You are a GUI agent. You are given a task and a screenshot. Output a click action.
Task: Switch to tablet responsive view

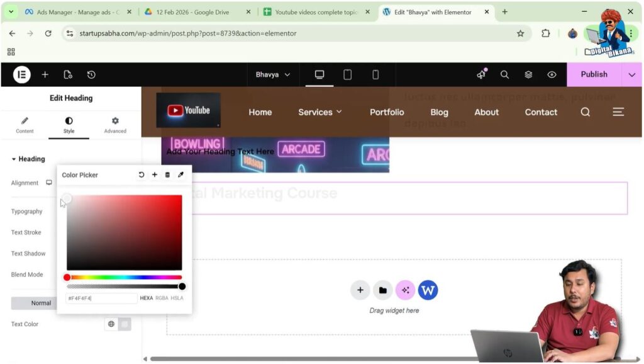point(347,74)
